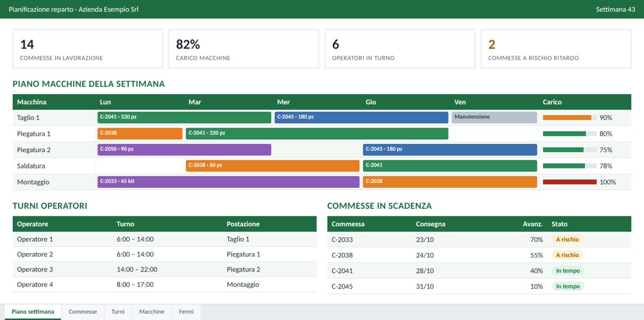Select the Macchine tab
Viewport: 644px width, 320px height.
[x=152, y=312]
